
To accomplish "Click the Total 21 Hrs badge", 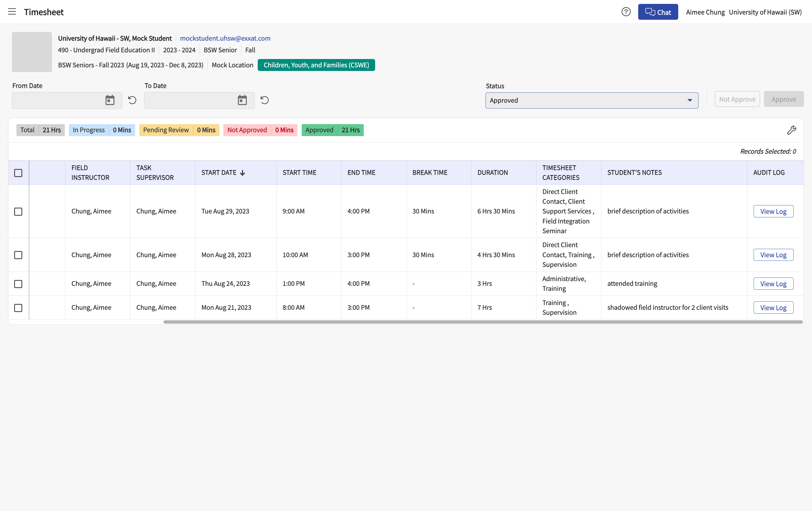I will point(41,130).
